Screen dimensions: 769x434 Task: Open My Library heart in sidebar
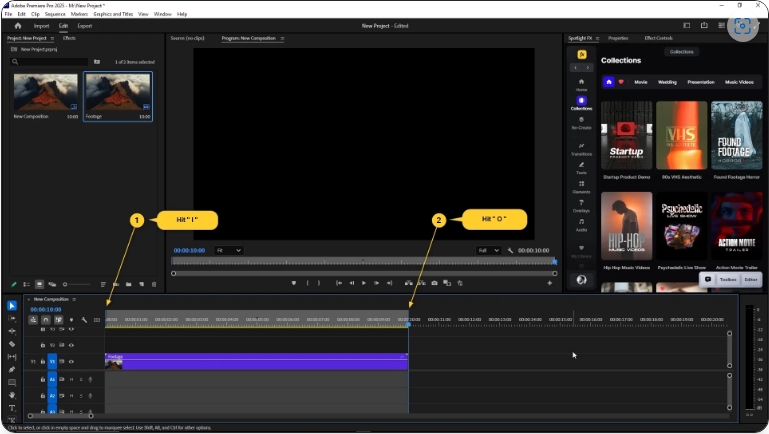[581, 251]
